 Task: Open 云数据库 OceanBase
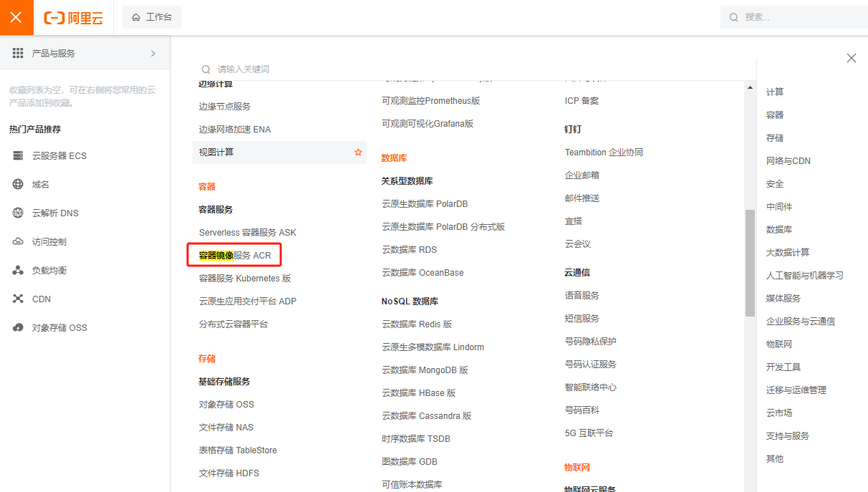coord(423,272)
